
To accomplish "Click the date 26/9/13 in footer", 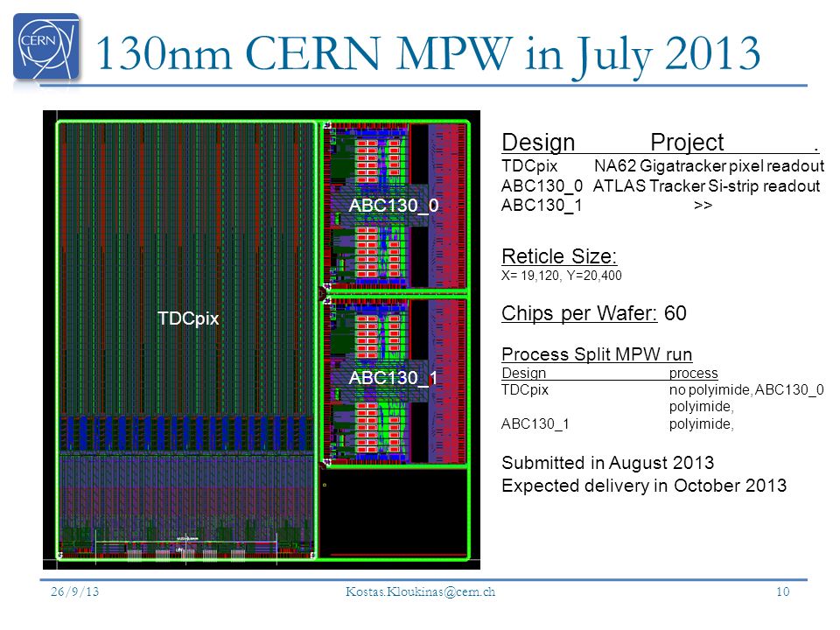I will tap(75, 591).
